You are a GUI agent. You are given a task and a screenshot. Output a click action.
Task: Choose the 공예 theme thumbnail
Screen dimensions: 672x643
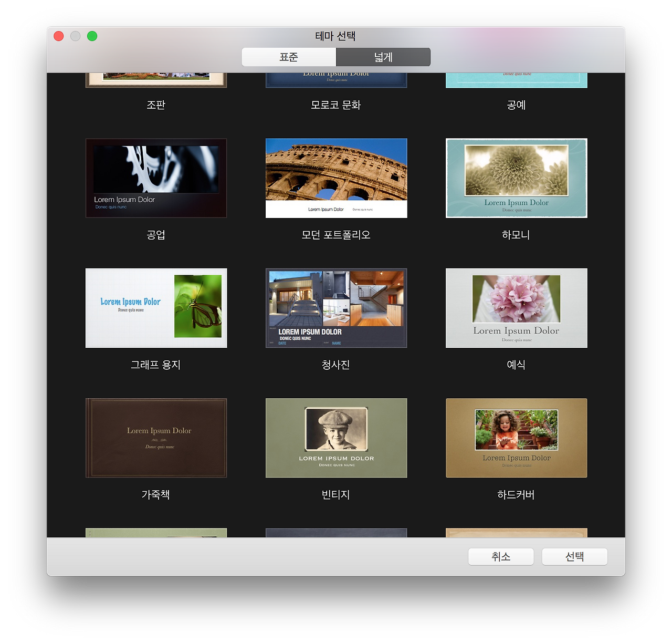point(516,79)
